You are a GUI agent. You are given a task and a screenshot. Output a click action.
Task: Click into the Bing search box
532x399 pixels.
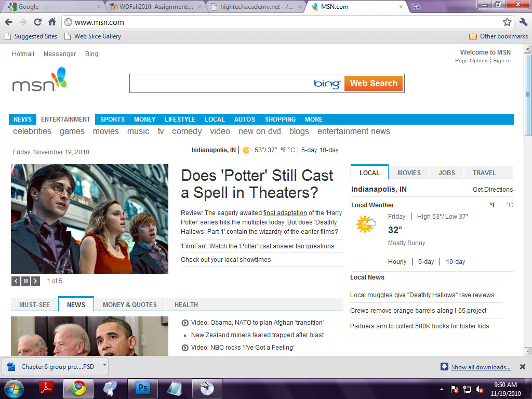pos(221,83)
